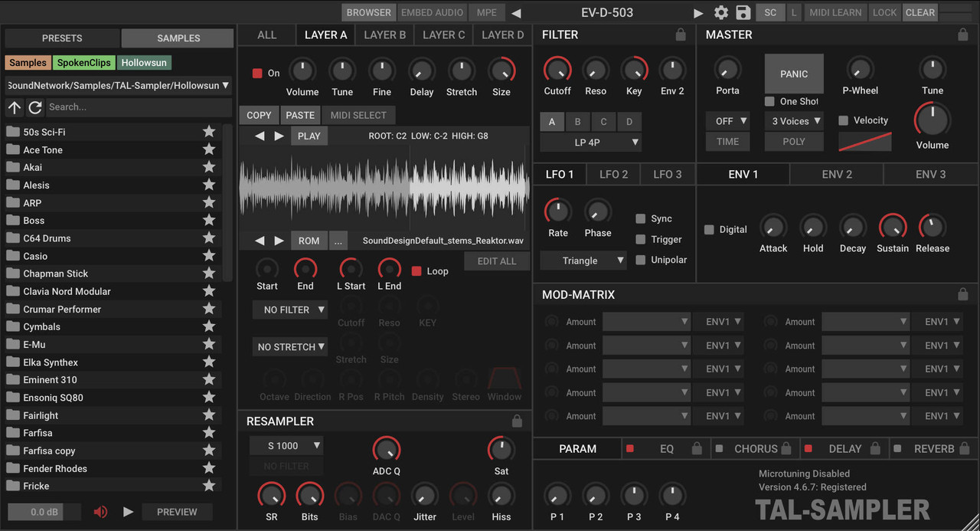Click the velocity curve display
The image size is (980, 531).
coord(865,142)
